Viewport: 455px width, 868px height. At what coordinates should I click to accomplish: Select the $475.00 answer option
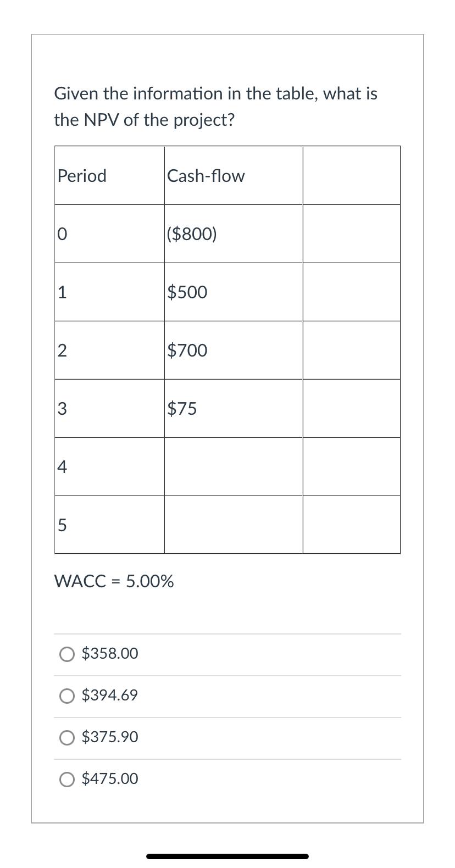tap(67, 779)
